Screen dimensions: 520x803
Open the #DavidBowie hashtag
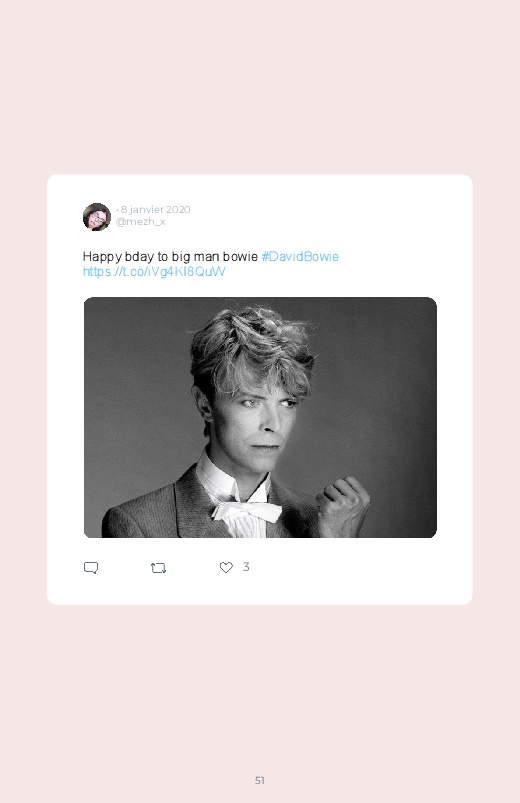pos(300,256)
